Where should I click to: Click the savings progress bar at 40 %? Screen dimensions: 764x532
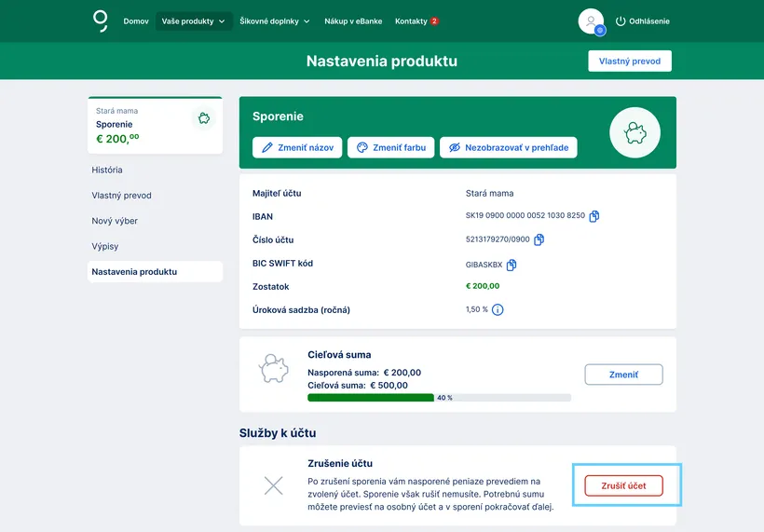coord(439,398)
